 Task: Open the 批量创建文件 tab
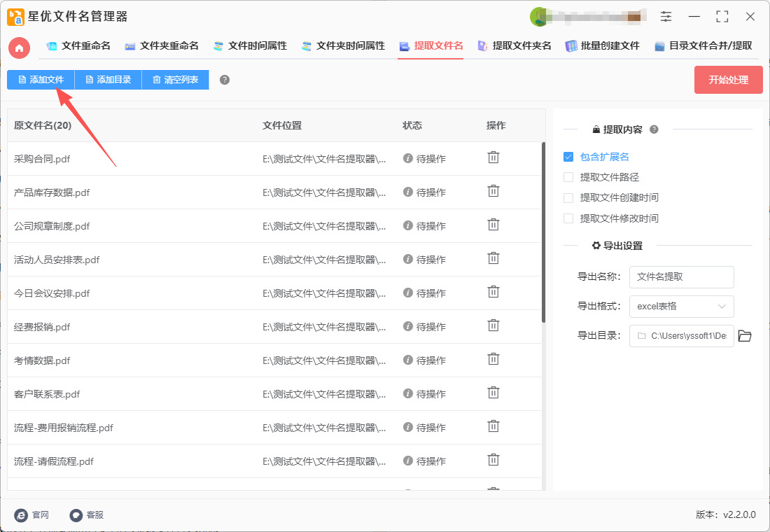(602, 46)
